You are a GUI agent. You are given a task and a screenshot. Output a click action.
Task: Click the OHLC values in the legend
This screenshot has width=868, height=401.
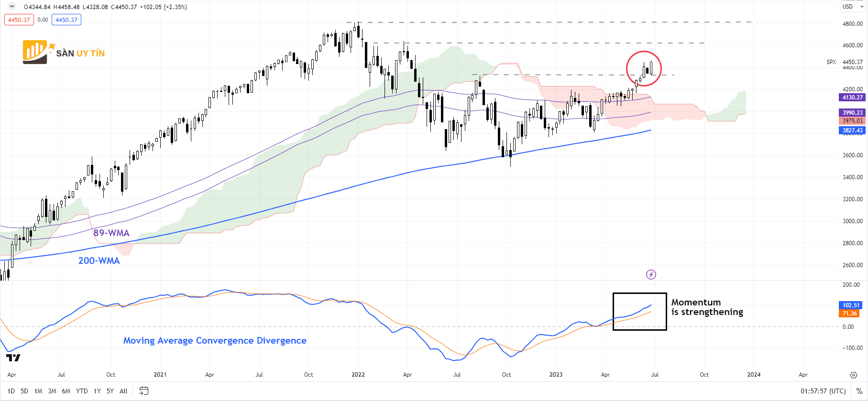click(x=105, y=7)
